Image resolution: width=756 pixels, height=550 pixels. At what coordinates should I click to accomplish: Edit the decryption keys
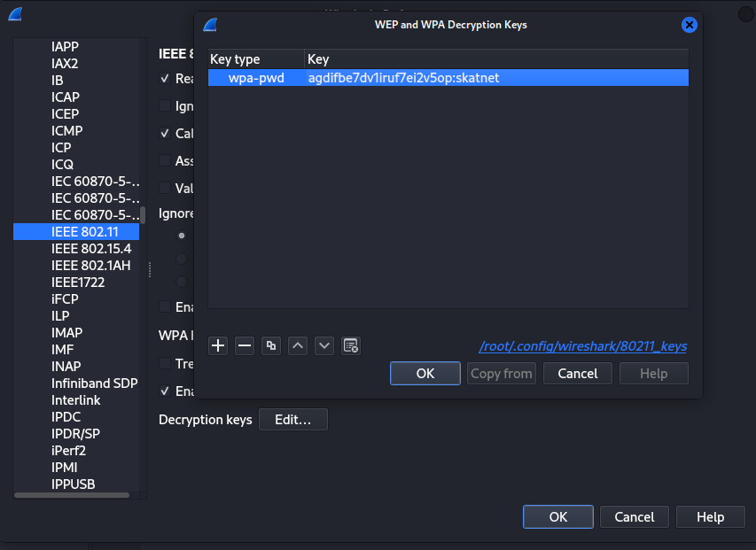pyautogui.click(x=293, y=420)
